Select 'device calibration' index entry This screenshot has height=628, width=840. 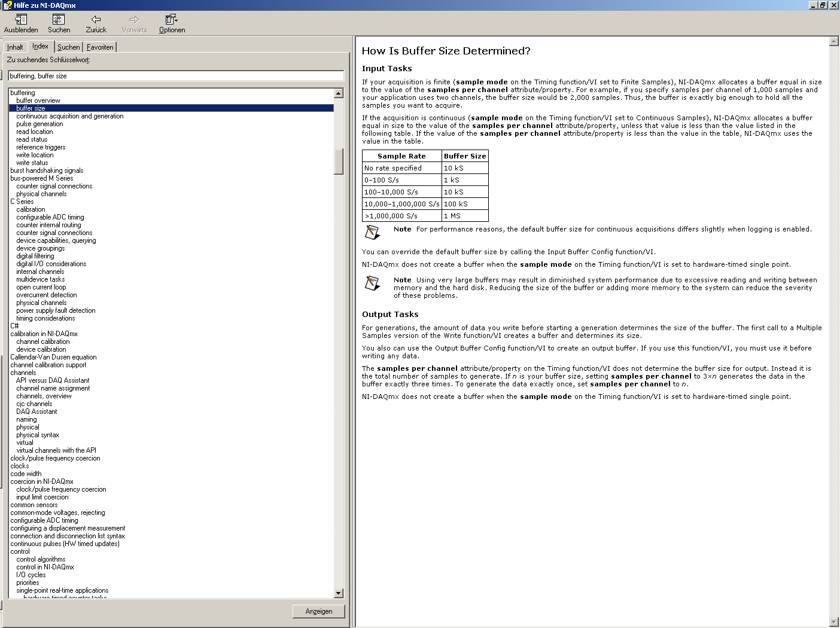41,349
